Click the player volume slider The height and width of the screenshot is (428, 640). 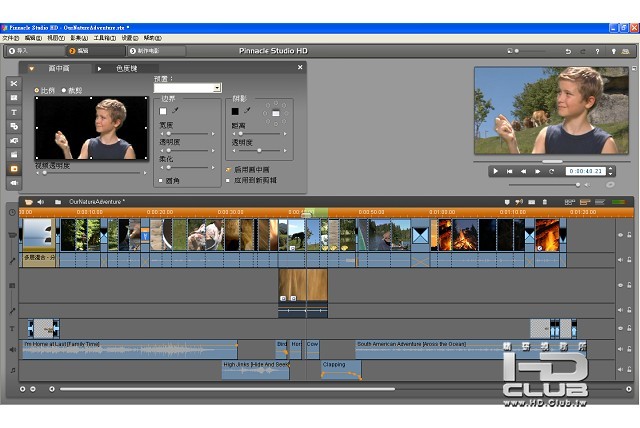click(x=545, y=185)
